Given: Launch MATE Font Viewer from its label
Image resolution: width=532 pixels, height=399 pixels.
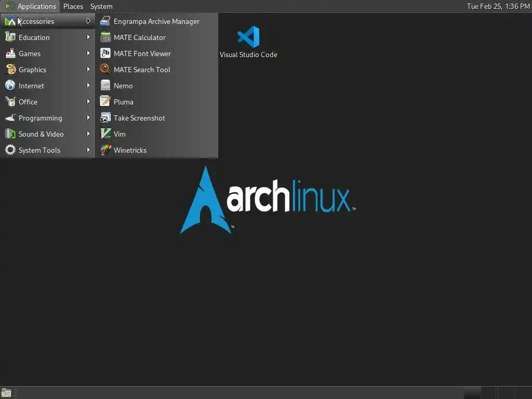Looking at the screenshot, I should click(142, 54).
